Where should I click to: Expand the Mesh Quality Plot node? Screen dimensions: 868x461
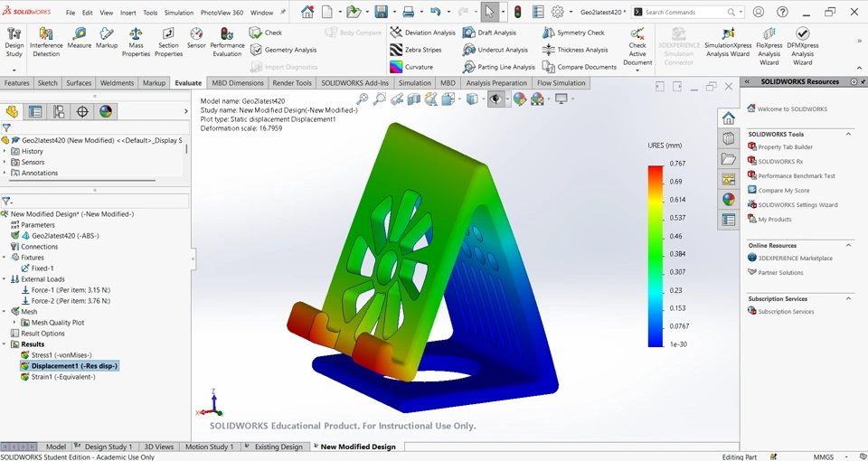15,323
